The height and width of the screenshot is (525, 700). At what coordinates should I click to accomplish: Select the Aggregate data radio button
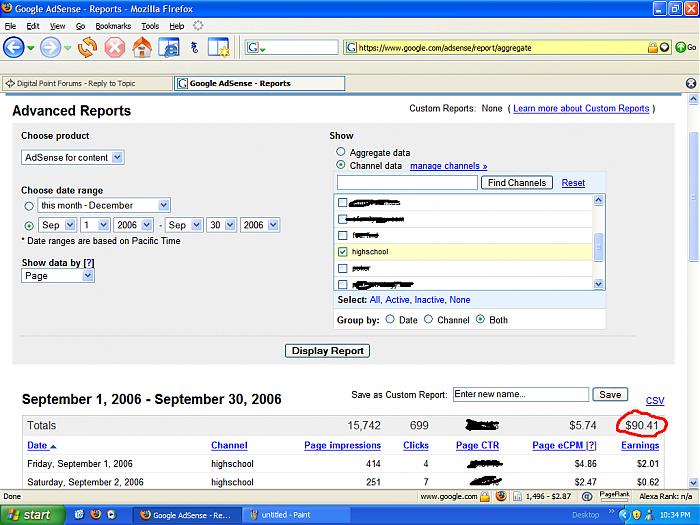click(341, 152)
